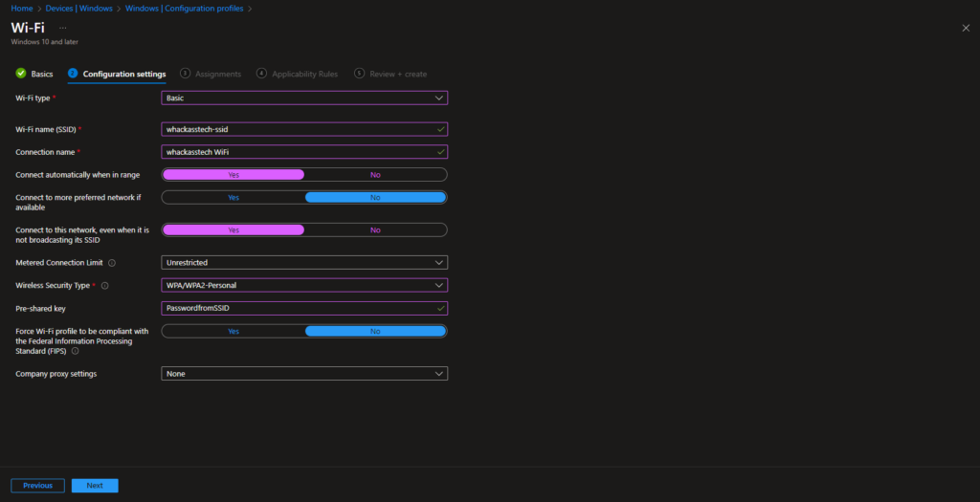Choose Yes for connecting when SSID not broadcasting
This screenshot has width=980, height=502.
(x=234, y=229)
